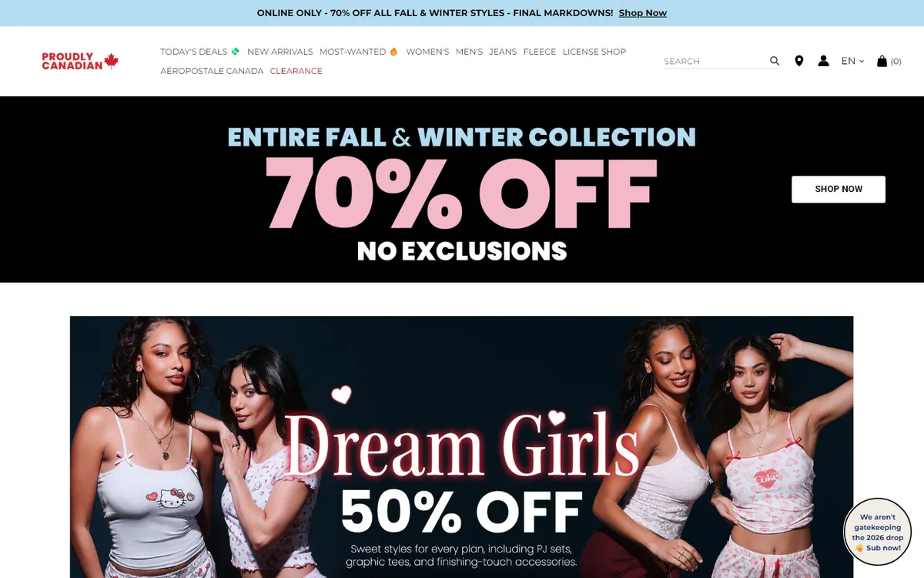
Task: Open the Clearance link
Action: (x=296, y=71)
